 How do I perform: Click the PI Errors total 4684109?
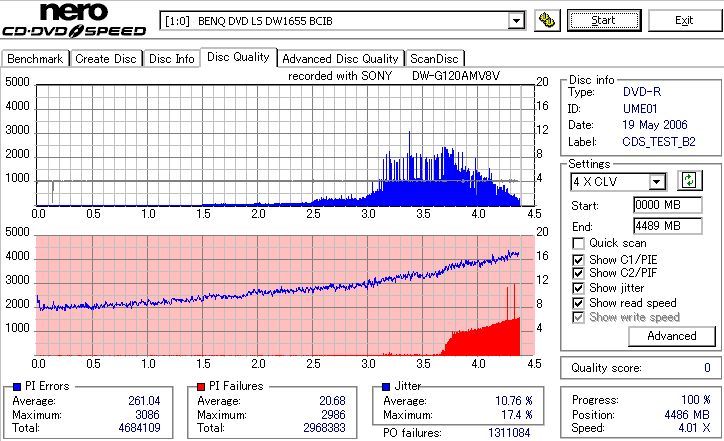point(139,428)
